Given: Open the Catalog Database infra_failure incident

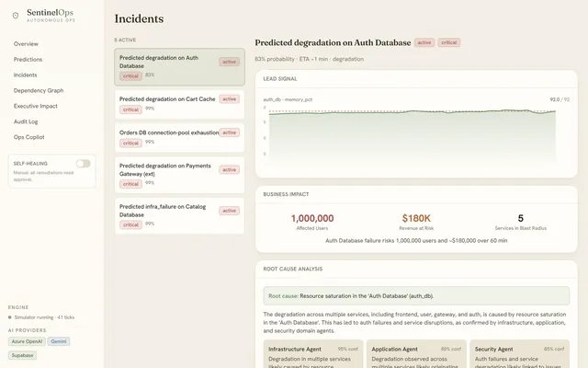Looking at the screenshot, I should pyautogui.click(x=180, y=216).
